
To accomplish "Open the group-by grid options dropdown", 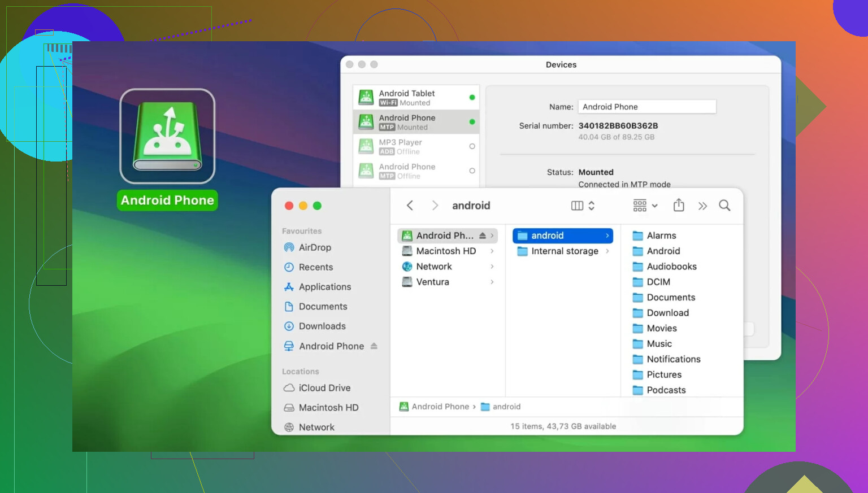I will (x=645, y=206).
